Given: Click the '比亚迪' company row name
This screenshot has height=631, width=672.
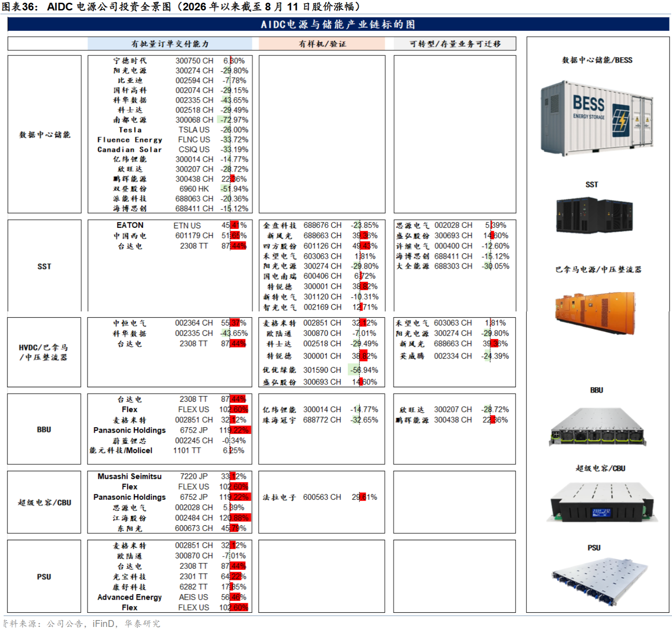Looking at the screenshot, I should 130,80.
